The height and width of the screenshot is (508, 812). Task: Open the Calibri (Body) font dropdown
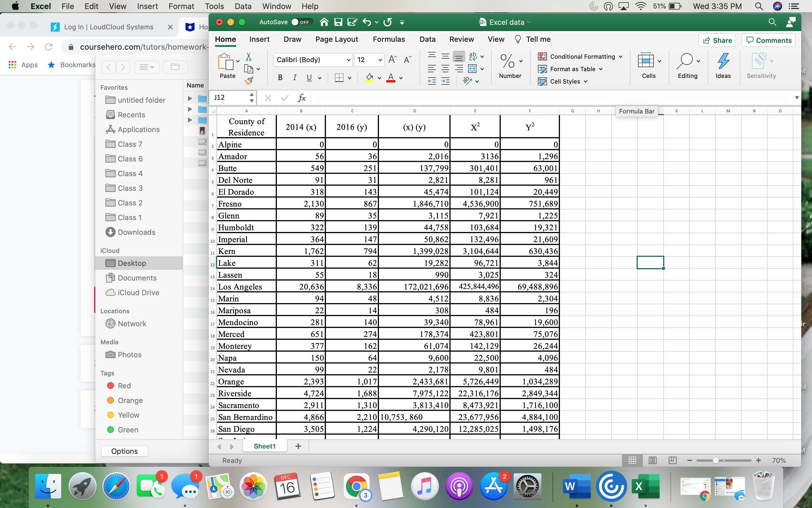pyautogui.click(x=348, y=60)
